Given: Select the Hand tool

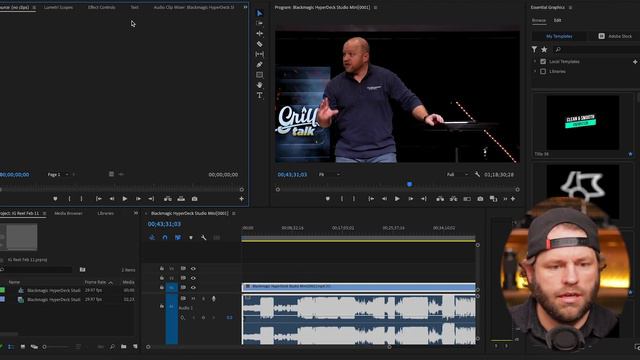Looking at the screenshot, I should [260, 85].
